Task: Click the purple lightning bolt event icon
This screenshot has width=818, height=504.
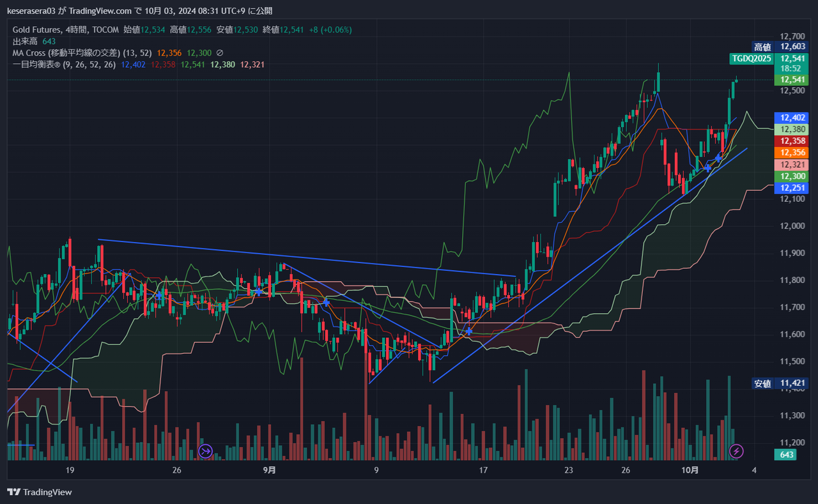Action: coord(736,452)
